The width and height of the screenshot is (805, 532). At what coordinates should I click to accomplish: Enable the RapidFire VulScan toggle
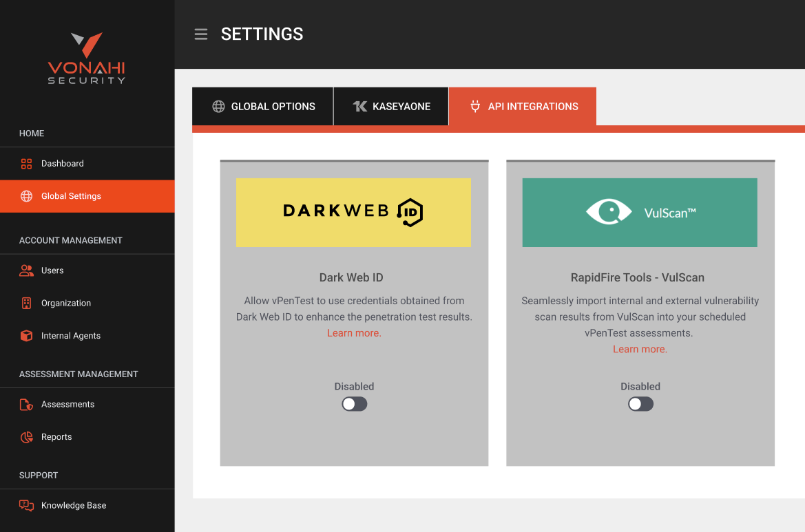click(640, 404)
